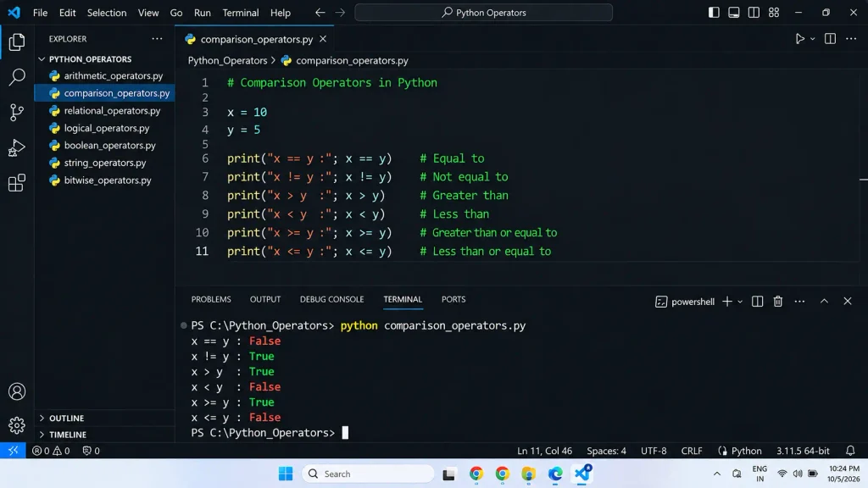The width and height of the screenshot is (868, 488).
Task: Change indentation via Spaces: 4
Action: coord(606,451)
